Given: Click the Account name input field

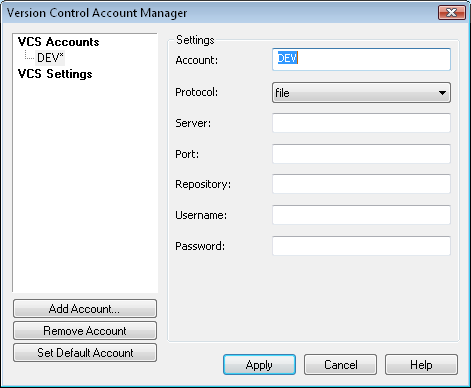Looking at the screenshot, I should (x=361, y=59).
